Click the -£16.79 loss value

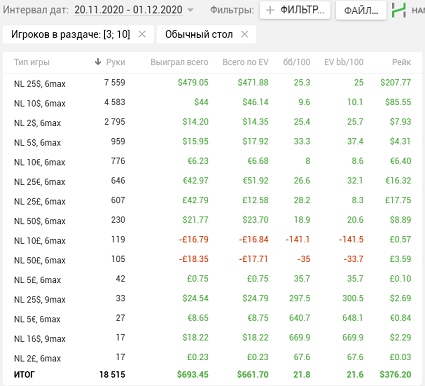pos(194,239)
